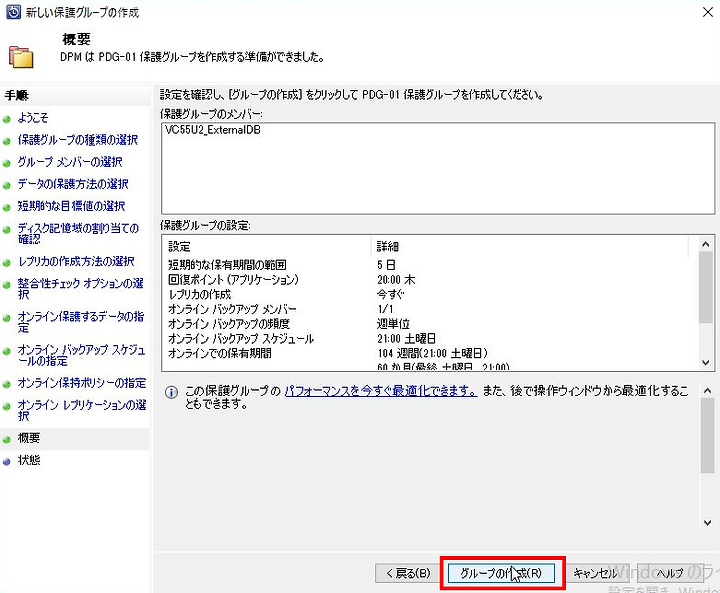720x593 pixels.
Task: Select the 状態 step
Action: click(x=28, y=460)
